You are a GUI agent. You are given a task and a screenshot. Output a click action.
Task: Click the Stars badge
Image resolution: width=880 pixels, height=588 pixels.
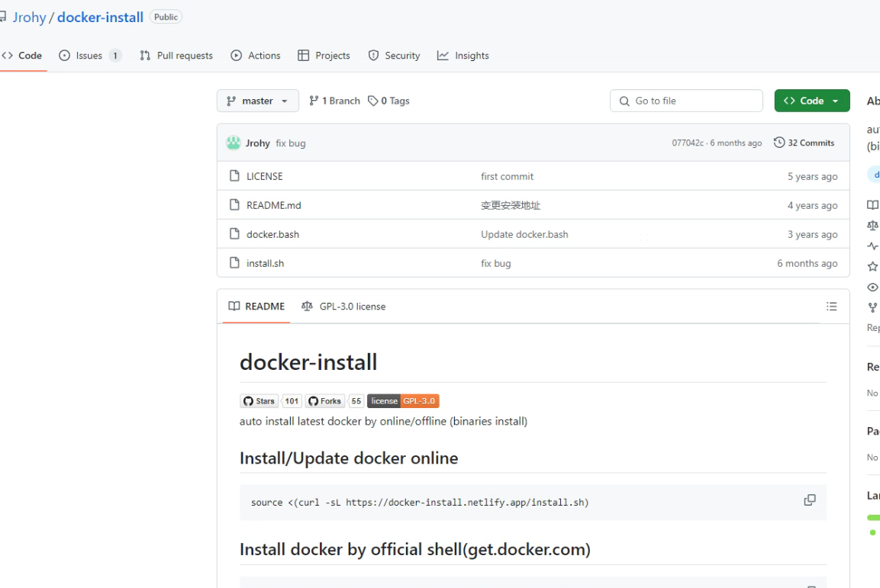(x=259, y=401)
